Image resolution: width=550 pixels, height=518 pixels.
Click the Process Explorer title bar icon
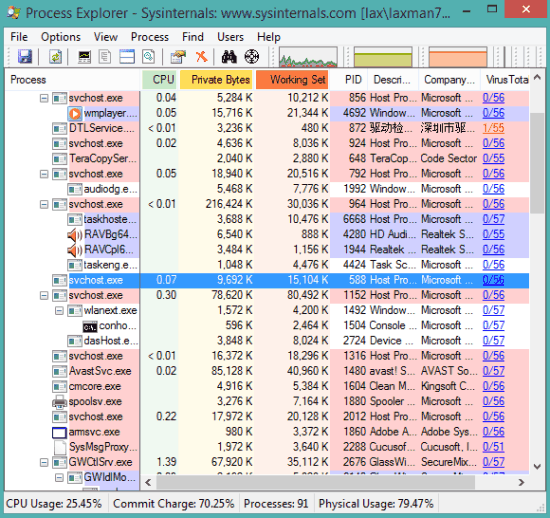[14, 13]
